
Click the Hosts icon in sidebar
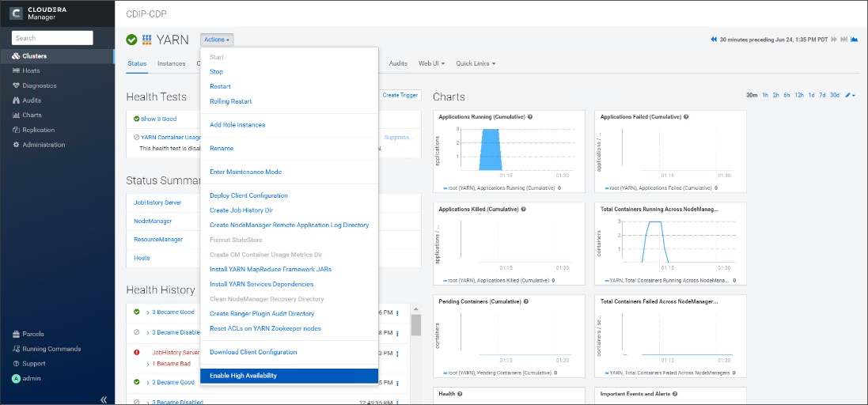tap(16, 71)
